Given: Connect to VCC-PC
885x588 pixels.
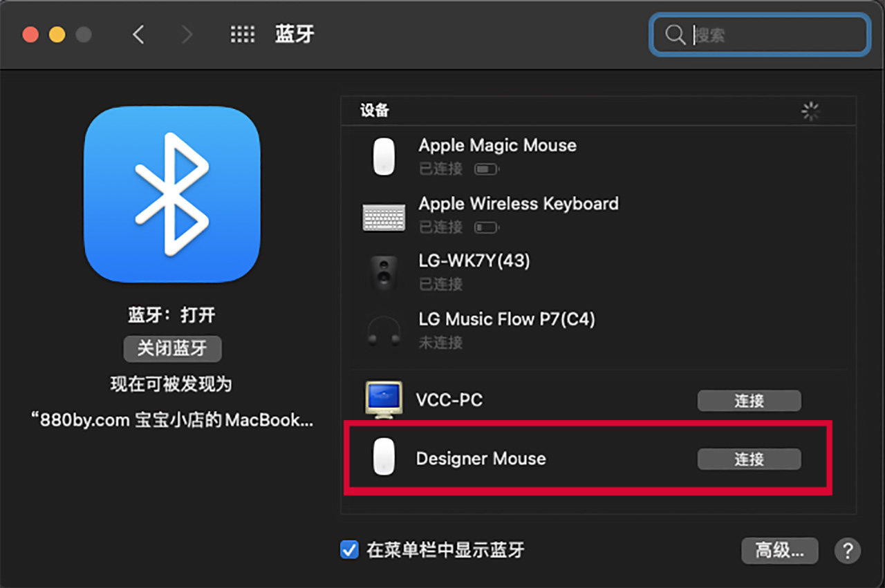Looking at the screenshot, I should (x=749, y=400).
